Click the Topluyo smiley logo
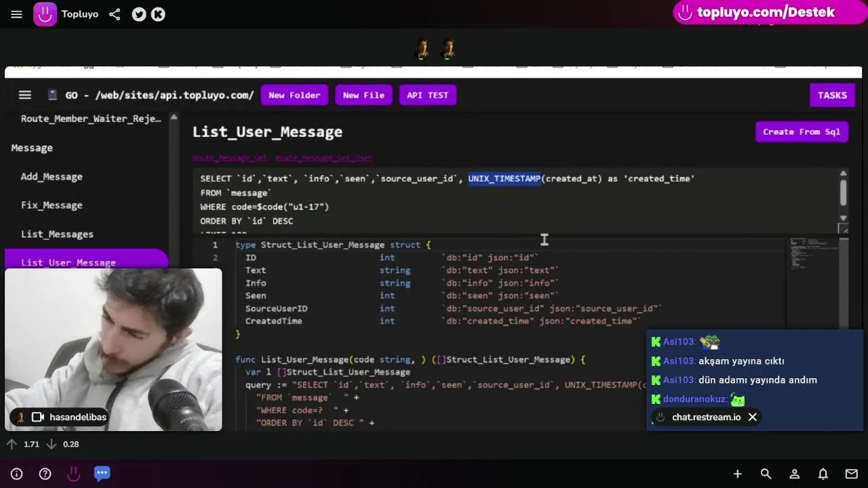 pyautogui.click(x=45, y=14)
